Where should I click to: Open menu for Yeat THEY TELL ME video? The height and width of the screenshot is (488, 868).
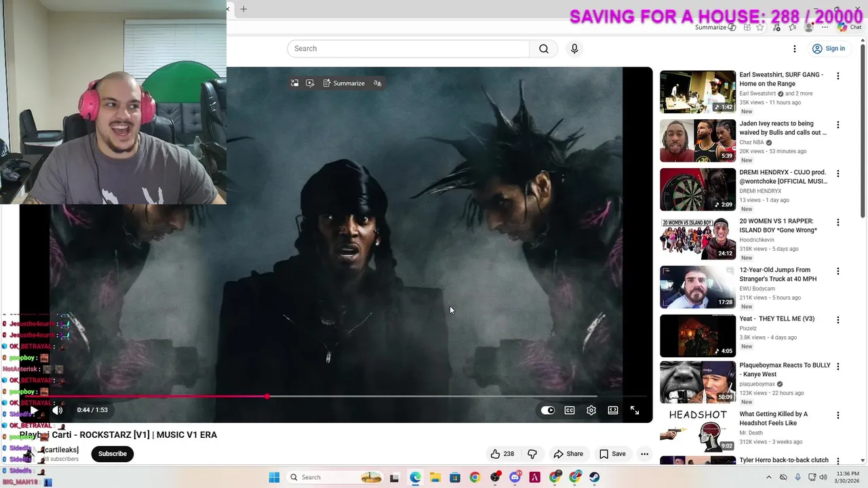coord(838,320)
